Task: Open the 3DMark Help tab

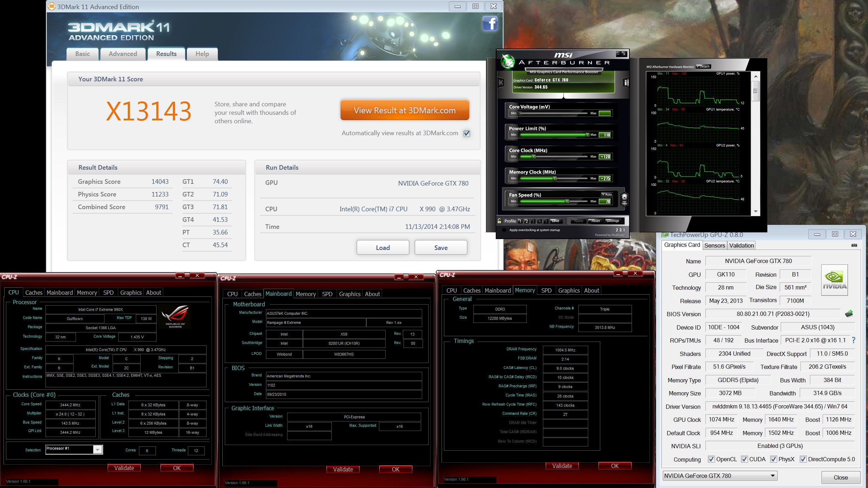Action: [x=202, y=54]
